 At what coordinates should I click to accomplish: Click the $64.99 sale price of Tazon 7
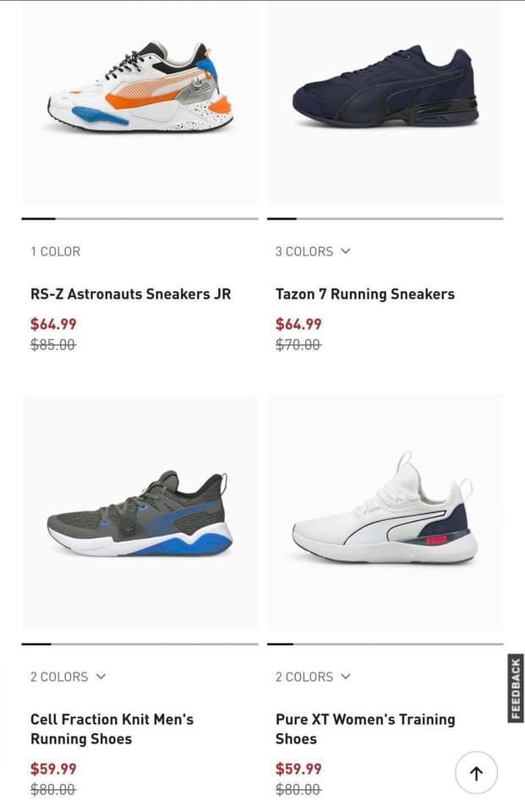(298, 324)
